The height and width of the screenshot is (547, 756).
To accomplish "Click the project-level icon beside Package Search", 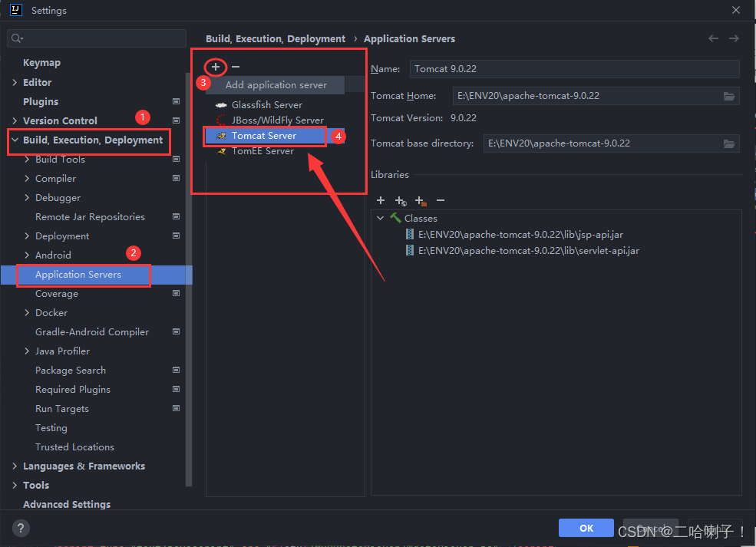I will tap(176, 370).
